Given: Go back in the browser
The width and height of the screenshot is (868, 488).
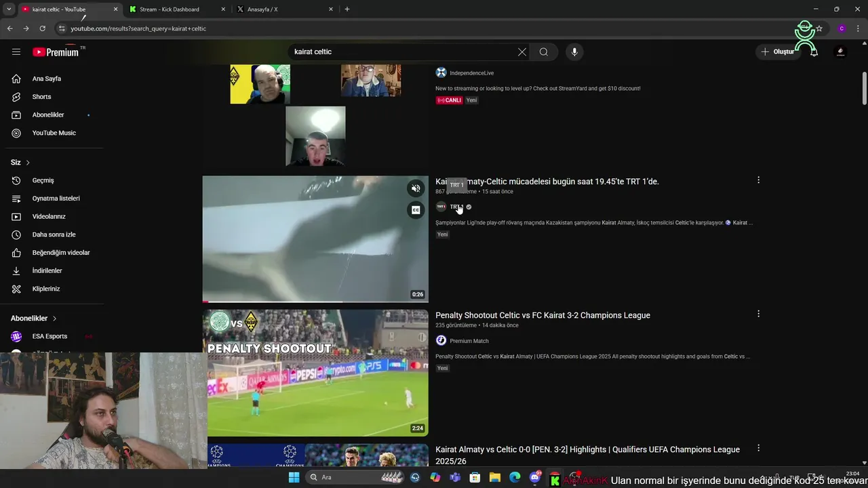Looking at the screenshot, I should [9, 28].
